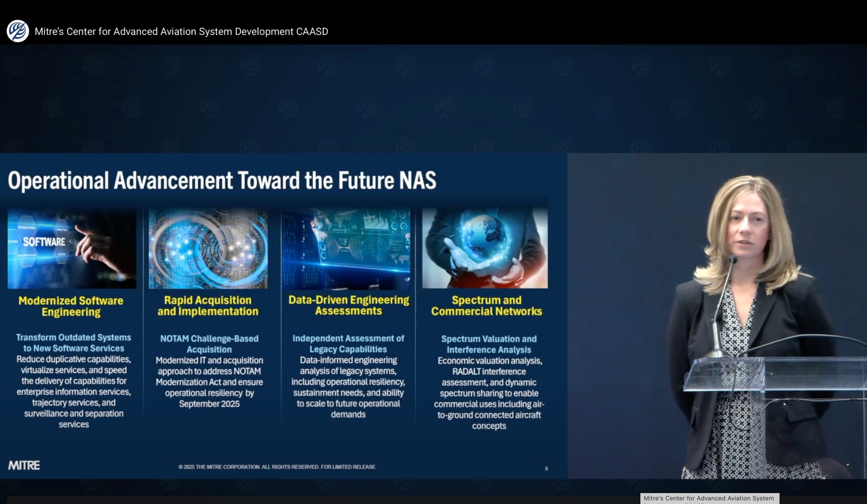This screenshot has width=867, height=504.
Task: Click the SOFTWARE hexagon image on the slide
Action: (71, 248)
